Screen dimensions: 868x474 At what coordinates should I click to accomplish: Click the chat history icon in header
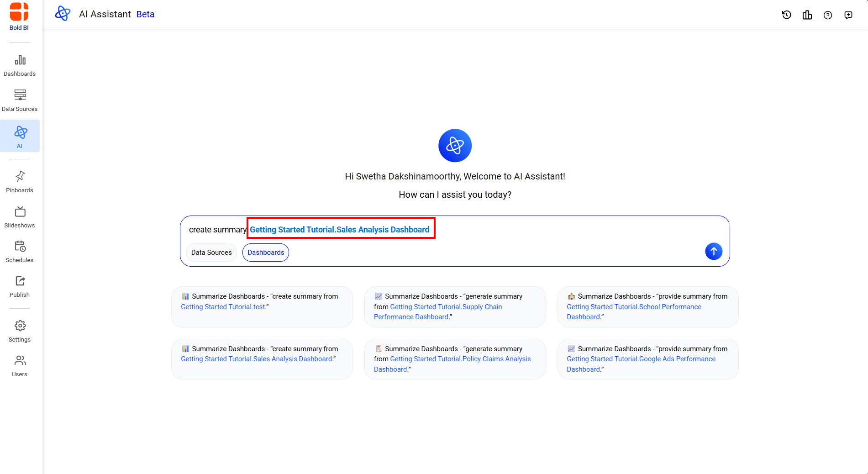click(x=786, y=15)
